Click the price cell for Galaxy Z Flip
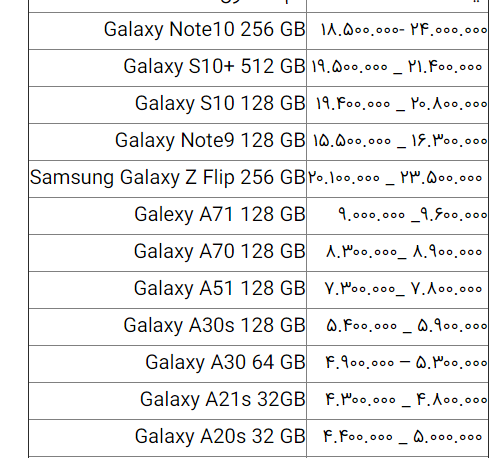 click(397, 179)
